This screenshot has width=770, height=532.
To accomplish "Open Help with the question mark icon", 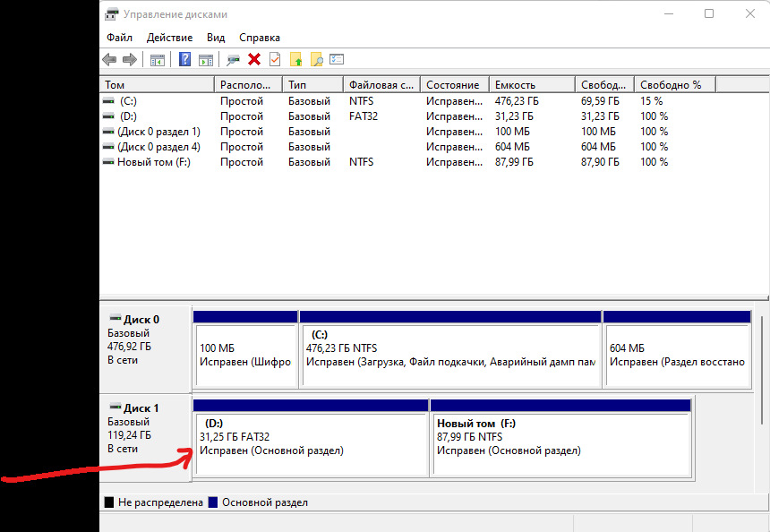I will point(184,59).
